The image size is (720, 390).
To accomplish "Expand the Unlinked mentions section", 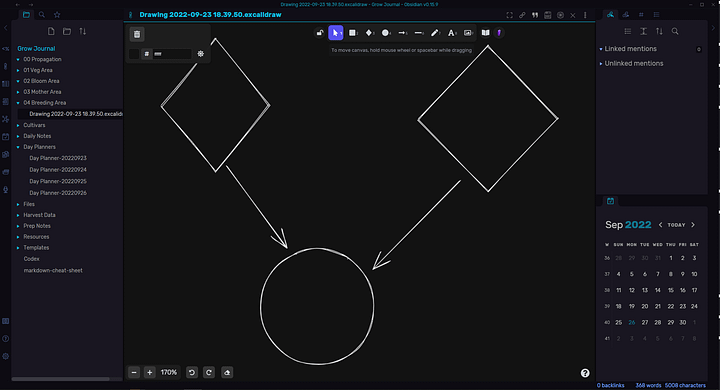I will [634, 63].
